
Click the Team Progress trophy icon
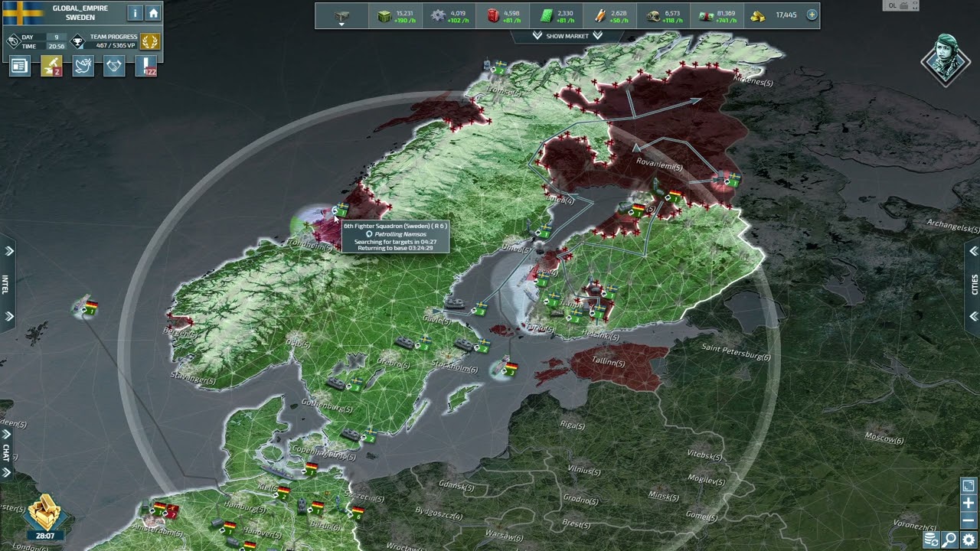(77, 41)
